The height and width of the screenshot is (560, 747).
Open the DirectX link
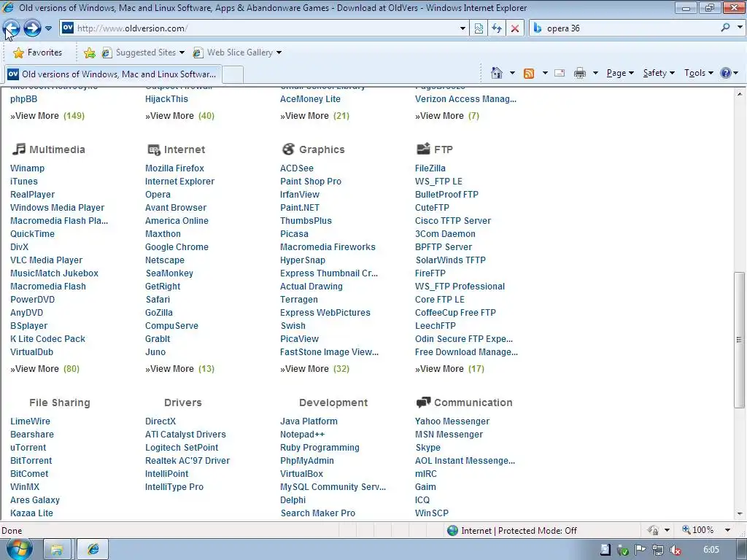(x=160, y=421)
